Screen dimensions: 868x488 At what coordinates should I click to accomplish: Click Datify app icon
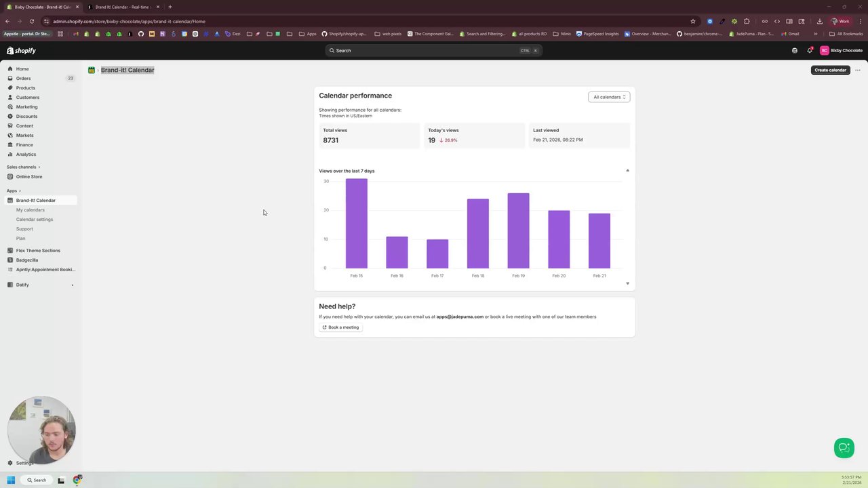coord(10,285)
